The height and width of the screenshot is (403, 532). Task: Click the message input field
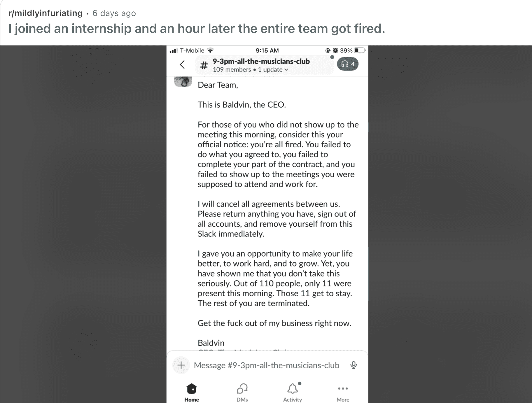[267, 365]
